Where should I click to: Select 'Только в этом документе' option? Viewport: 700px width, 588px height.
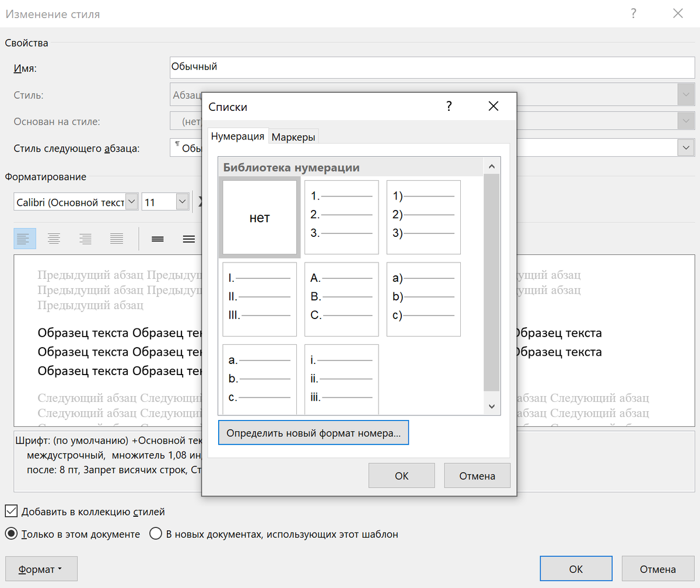coord(10,534)
